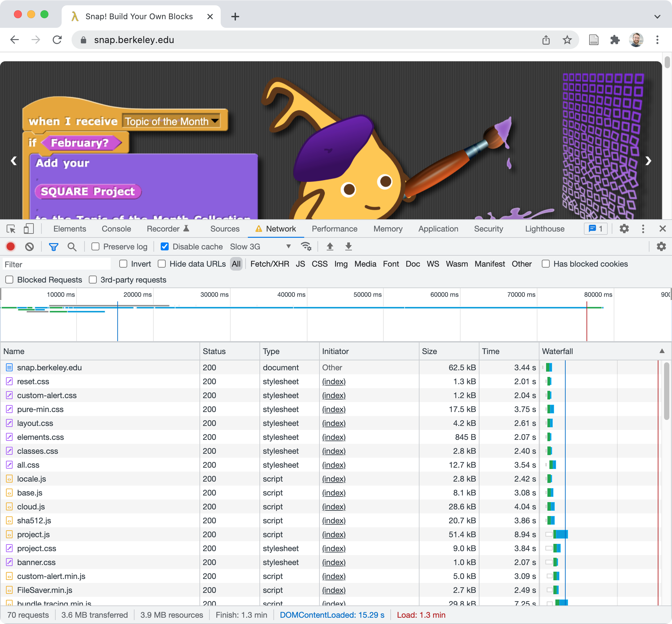Open the tab search chevron
The image size is (672, 624).
657,17
